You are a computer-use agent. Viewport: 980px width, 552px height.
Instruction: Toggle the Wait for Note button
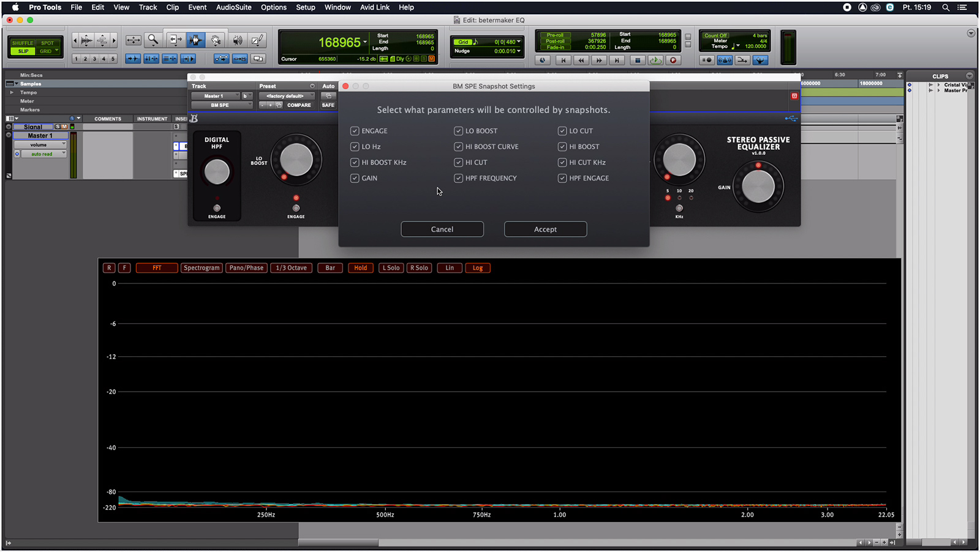(707, 60)
